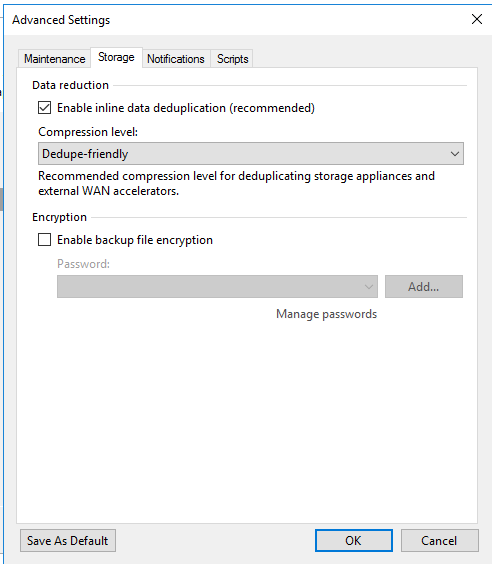Switch to the Maintenance tab
492x564 pixels.
54,59
